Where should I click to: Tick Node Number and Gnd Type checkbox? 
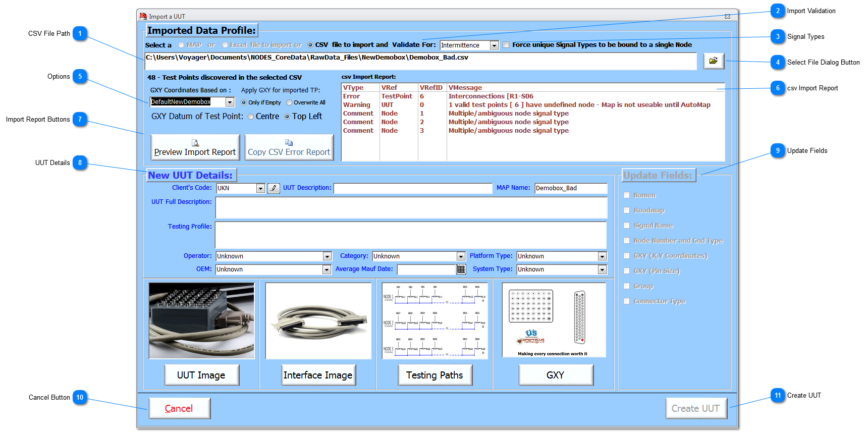point(627,240)
